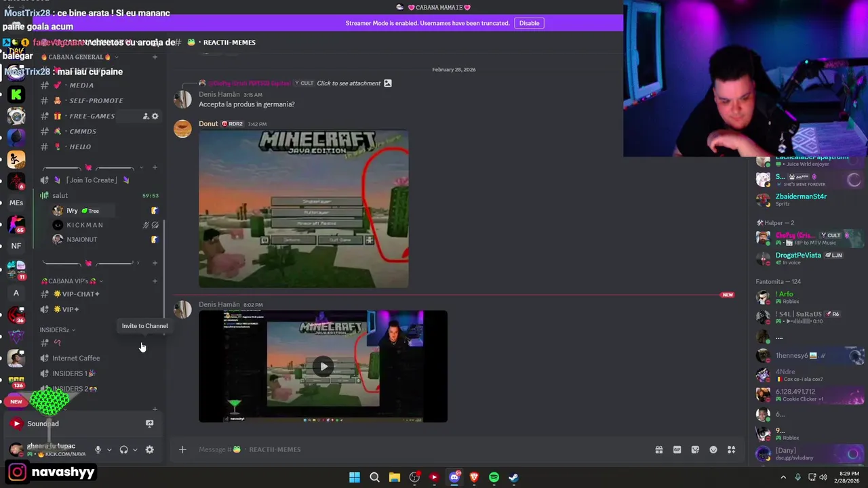868x488 pixels.
Task: Open Brave browser from taskbar
Action: [x=474, y=477]
